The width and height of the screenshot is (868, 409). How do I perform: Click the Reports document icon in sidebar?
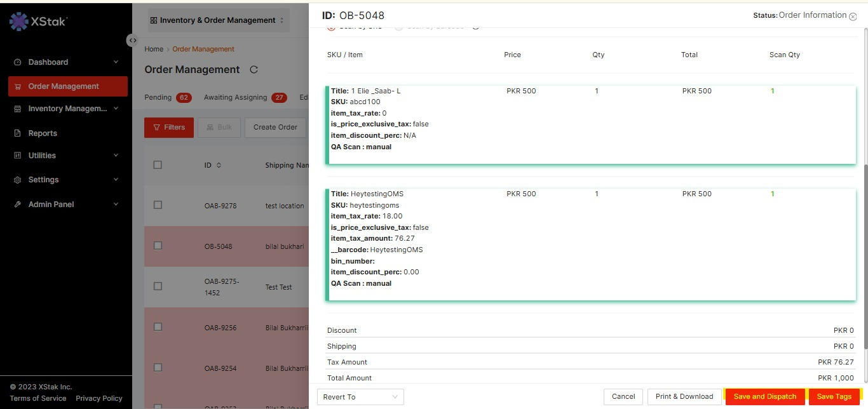pos(17,133)
